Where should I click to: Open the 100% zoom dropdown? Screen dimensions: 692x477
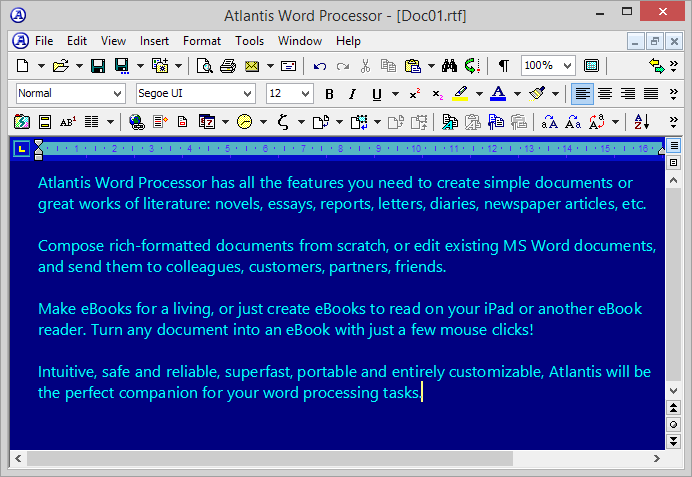point(567,66)
